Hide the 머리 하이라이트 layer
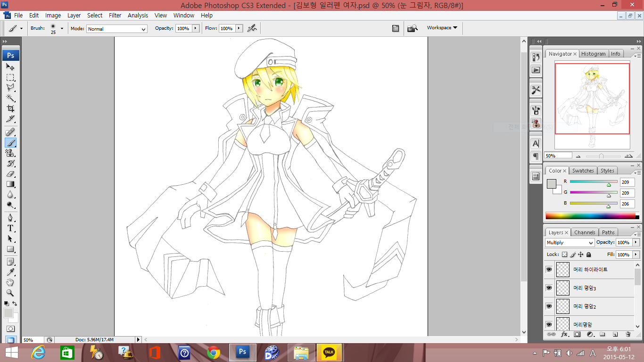644x362 pixels. click(549, 270)
